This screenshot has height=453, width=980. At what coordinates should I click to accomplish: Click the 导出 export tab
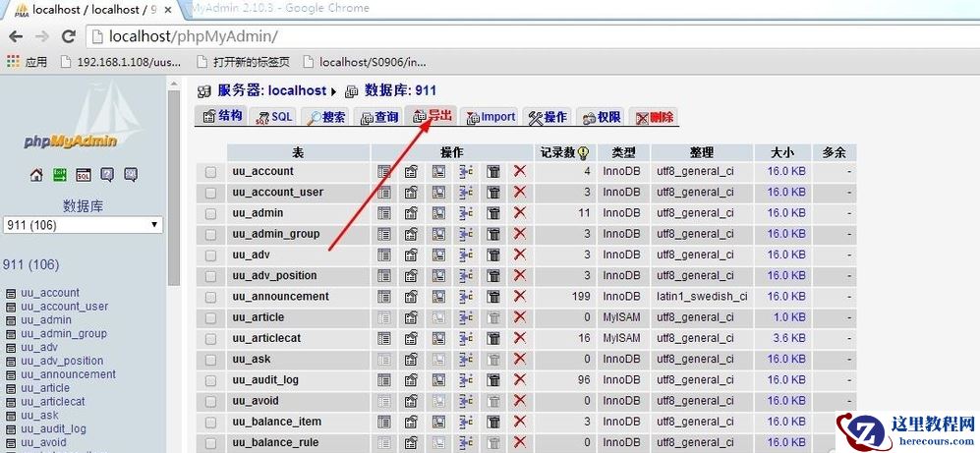432,116
